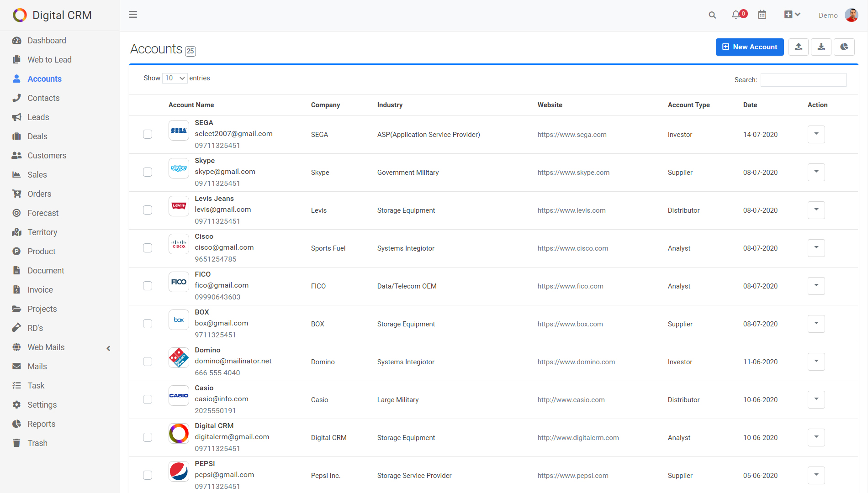Check the Casio account checkbox

(x=148, y=399)
